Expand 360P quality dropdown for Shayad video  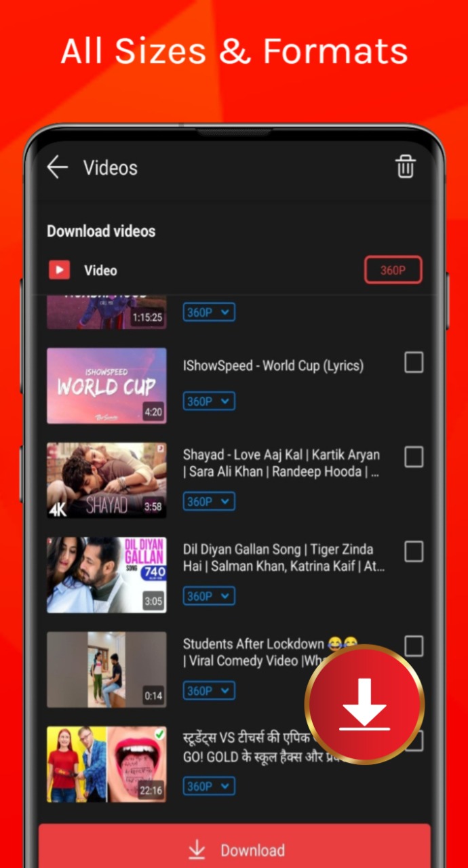coord(209,502)
